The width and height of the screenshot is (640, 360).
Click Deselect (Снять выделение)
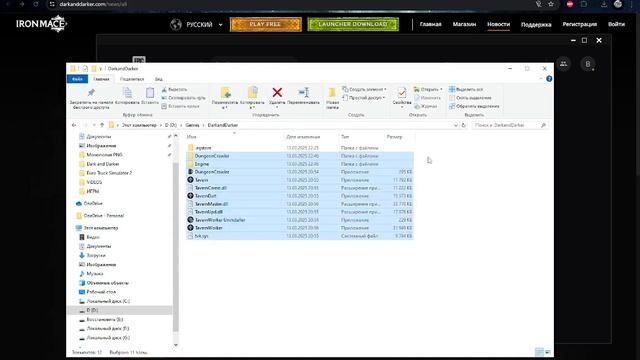pos(470,98)
